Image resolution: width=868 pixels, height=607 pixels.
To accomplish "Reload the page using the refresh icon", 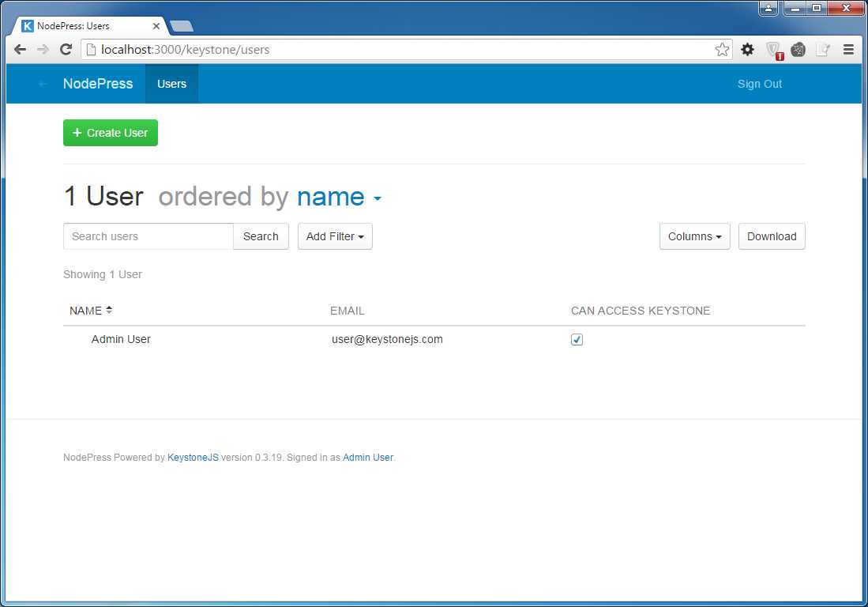I will coord(66,49).
